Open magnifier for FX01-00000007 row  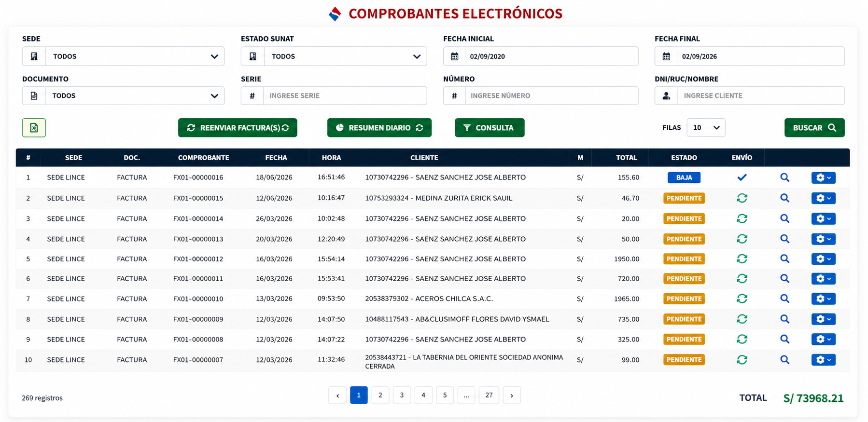coord(785,360)
